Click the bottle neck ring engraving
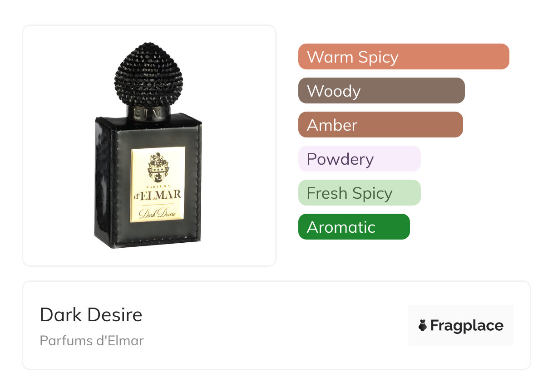This screenshot has height=392, width=553. [x=149, y=113]
